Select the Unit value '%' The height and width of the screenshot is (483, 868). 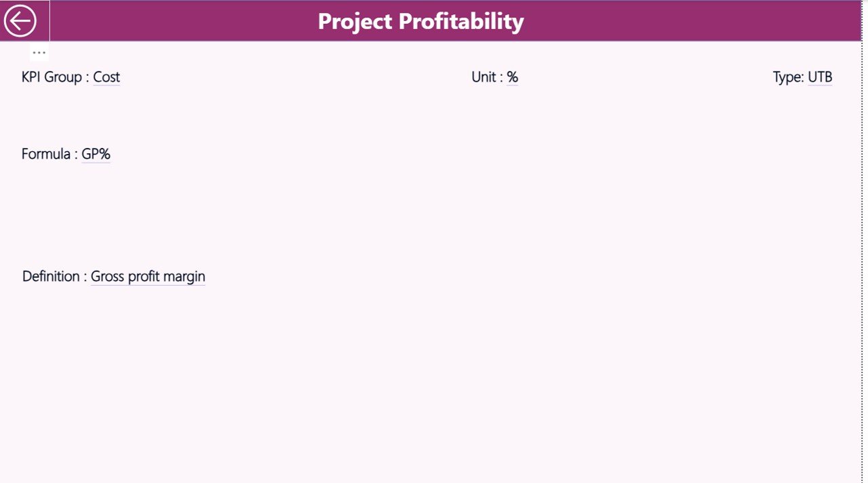tap(513, 77)
